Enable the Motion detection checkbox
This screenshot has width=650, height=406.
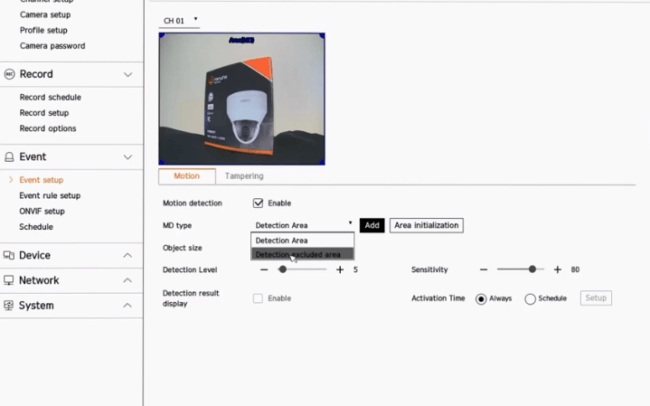click(x=258, y=203)
